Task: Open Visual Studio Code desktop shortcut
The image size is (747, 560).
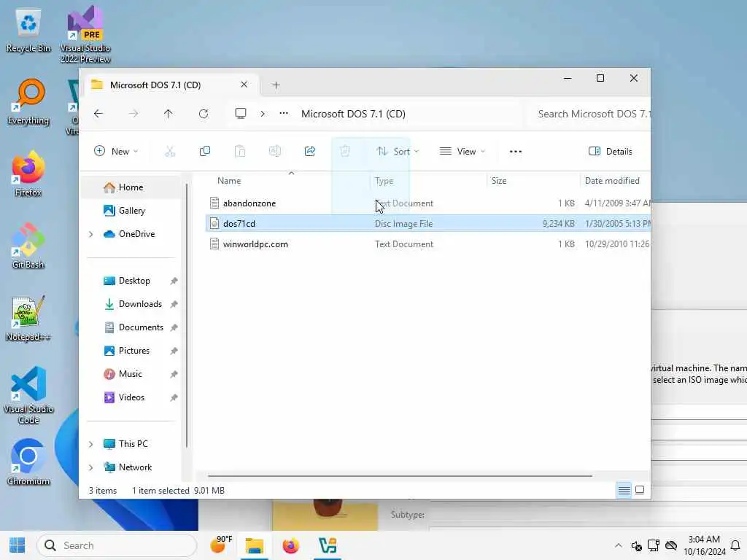Action: (x=28, y=395)
